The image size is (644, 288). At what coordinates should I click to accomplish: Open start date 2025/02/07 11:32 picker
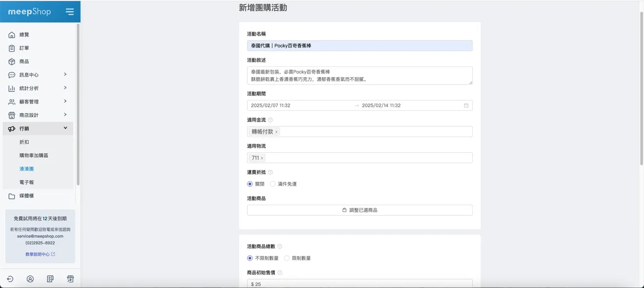pos(271,105)
